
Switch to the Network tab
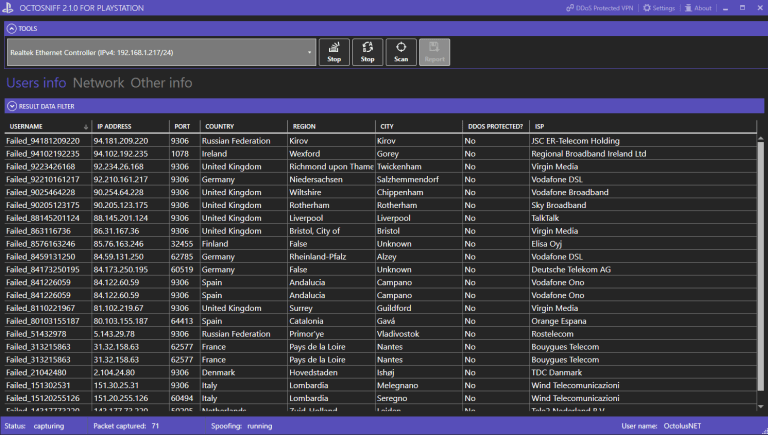coord(98,83)
